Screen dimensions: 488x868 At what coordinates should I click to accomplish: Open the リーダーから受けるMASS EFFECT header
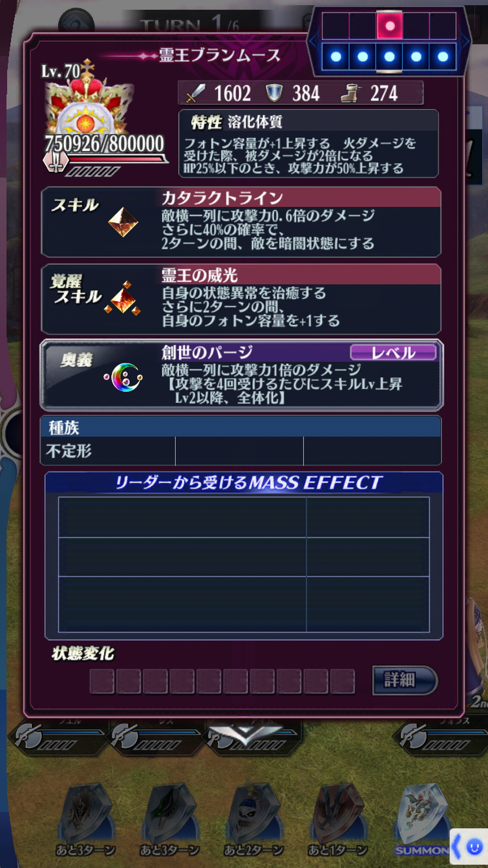coord(244,482)
